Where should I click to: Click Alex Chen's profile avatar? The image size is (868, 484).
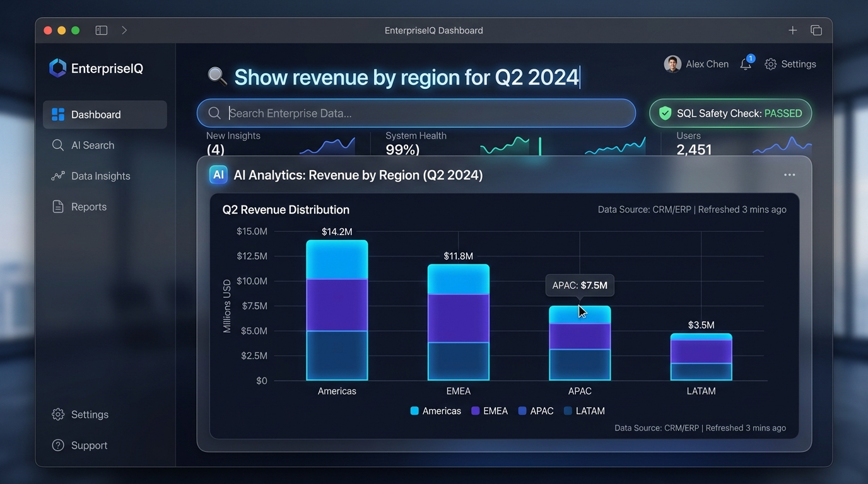(x=672, y=64)
